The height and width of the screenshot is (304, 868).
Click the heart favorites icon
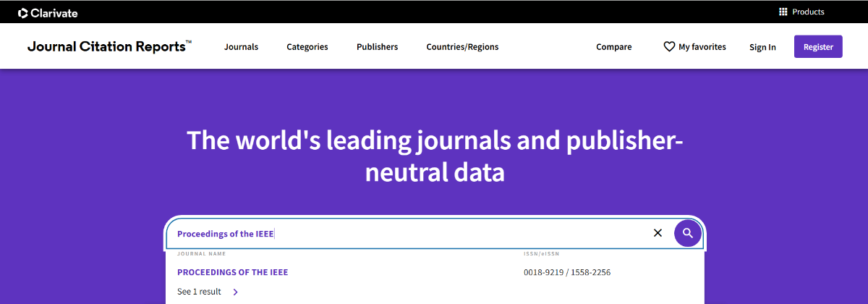pyautogui.click(x=669, y=47)
